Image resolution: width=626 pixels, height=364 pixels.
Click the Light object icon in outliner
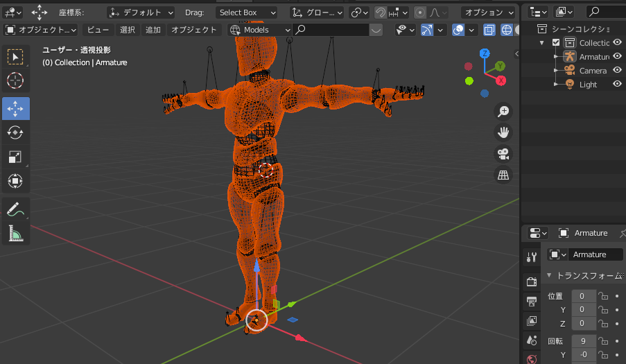tap(570, 84)
